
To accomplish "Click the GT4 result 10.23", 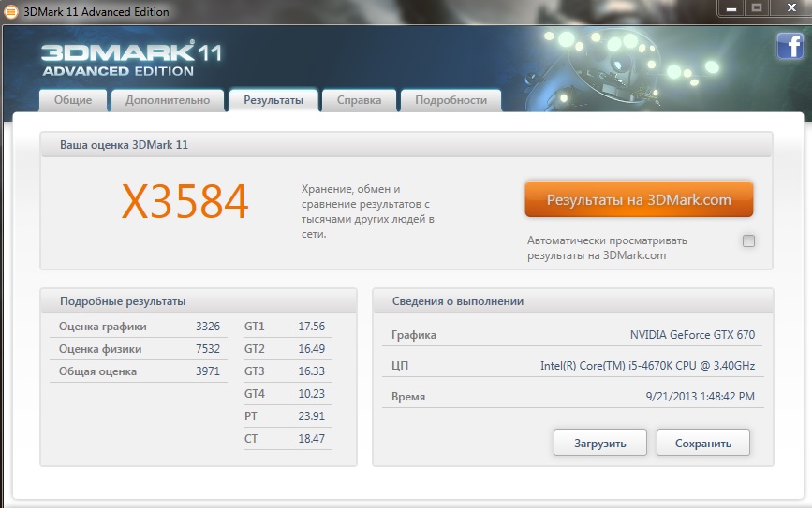I will coord(311,393).
